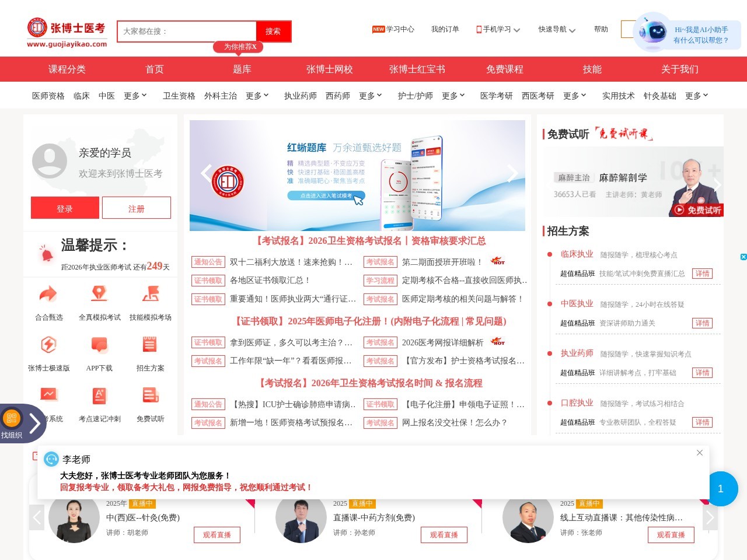Open the APP下载 download icon
This screenshot has height=560, width=747.
(99, 352)
